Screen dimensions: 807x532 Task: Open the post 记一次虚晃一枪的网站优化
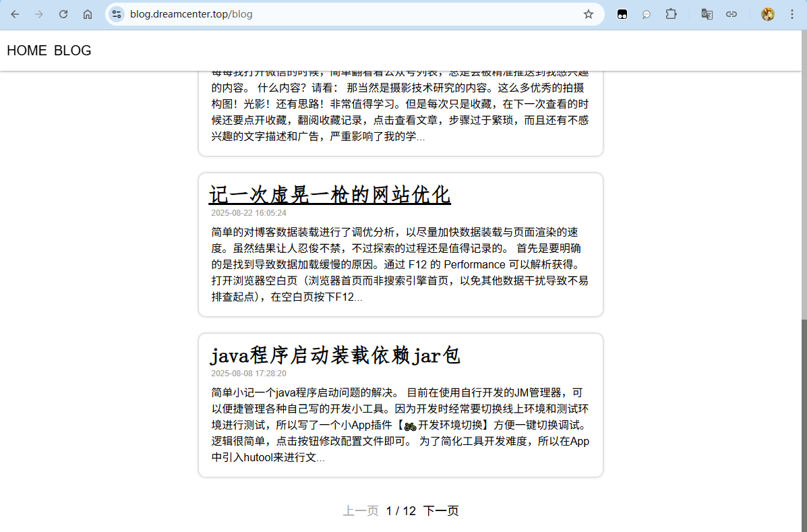click(330, 195)
